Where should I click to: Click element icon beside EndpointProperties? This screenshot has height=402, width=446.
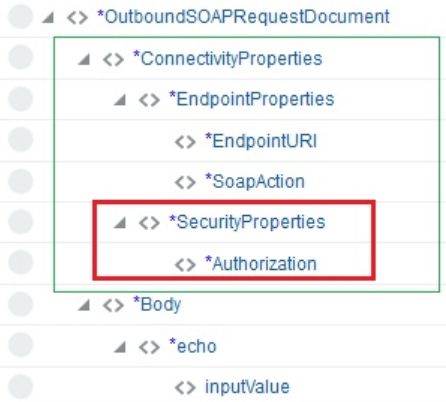coord(149,100)
